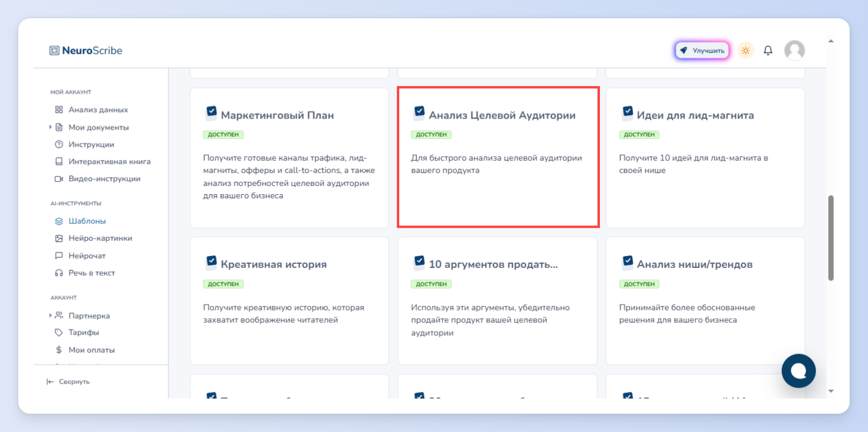Viewport: 868px width, 432px height.
Task: Click the Партнерка people icon
Action: coord(58,316)
